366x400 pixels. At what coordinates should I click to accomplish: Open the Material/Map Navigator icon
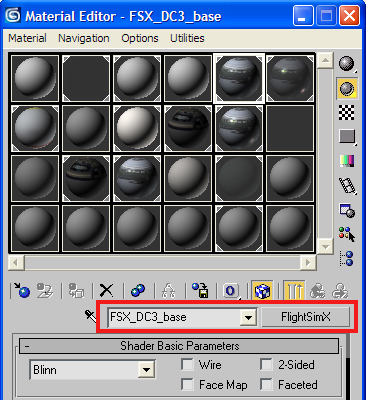(x=347, y=258)
